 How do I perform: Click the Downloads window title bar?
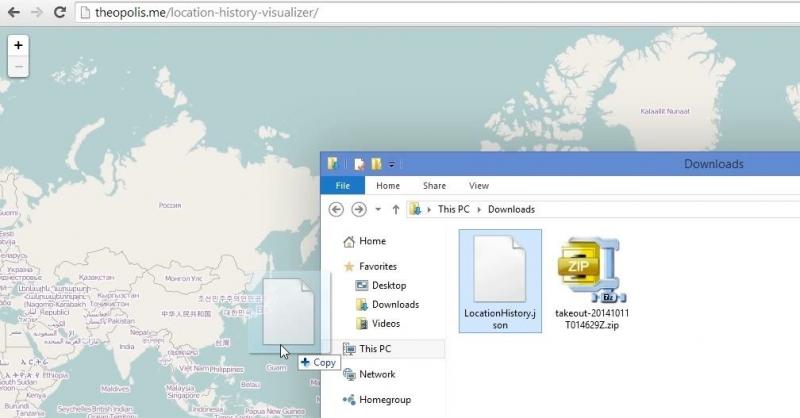pyautogui.click(x=713, y=164)
